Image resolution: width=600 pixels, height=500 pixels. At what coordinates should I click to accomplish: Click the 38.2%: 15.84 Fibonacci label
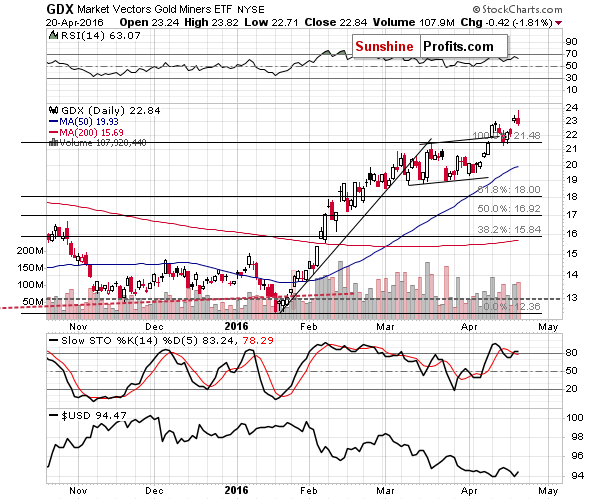[509, 230]
